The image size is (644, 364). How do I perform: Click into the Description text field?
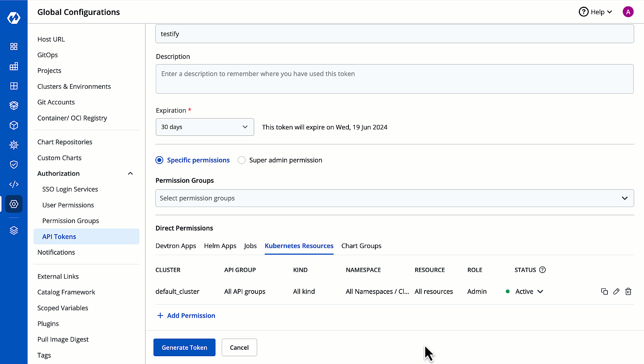click(394, 79)
